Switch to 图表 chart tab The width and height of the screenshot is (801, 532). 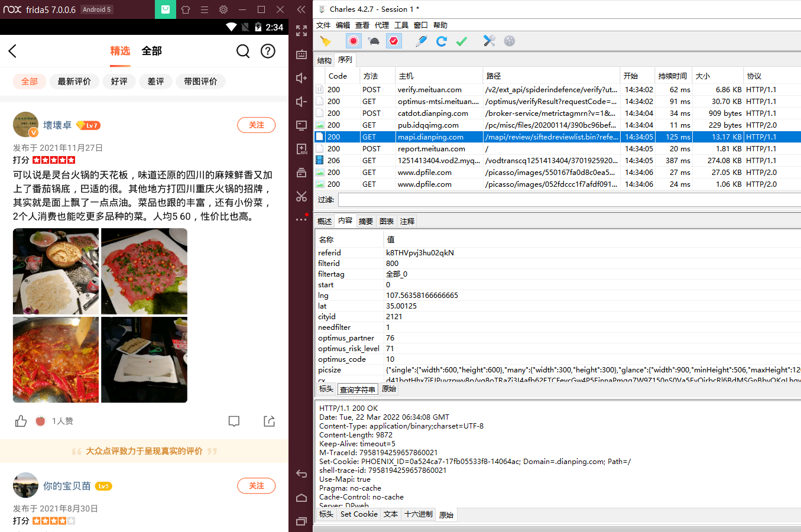click(x=387, y=221)
